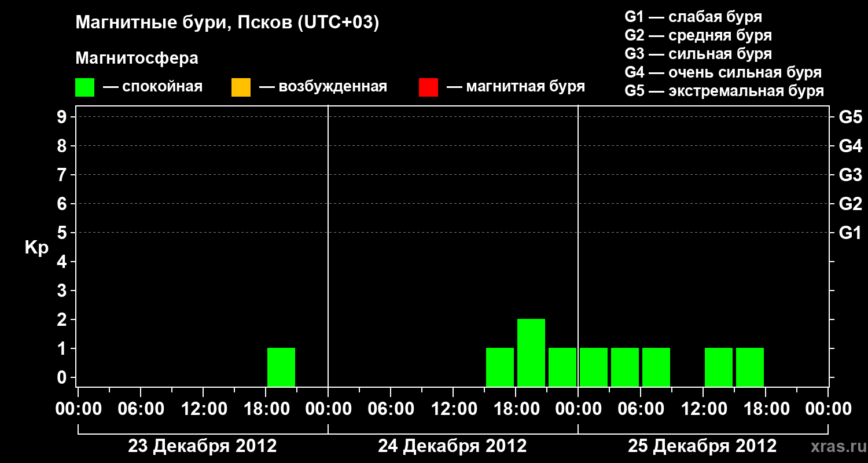Click the '24 Декабря 2012' date label
The image size is (868, 463).
pyautogui.click(x=453, y=446)
